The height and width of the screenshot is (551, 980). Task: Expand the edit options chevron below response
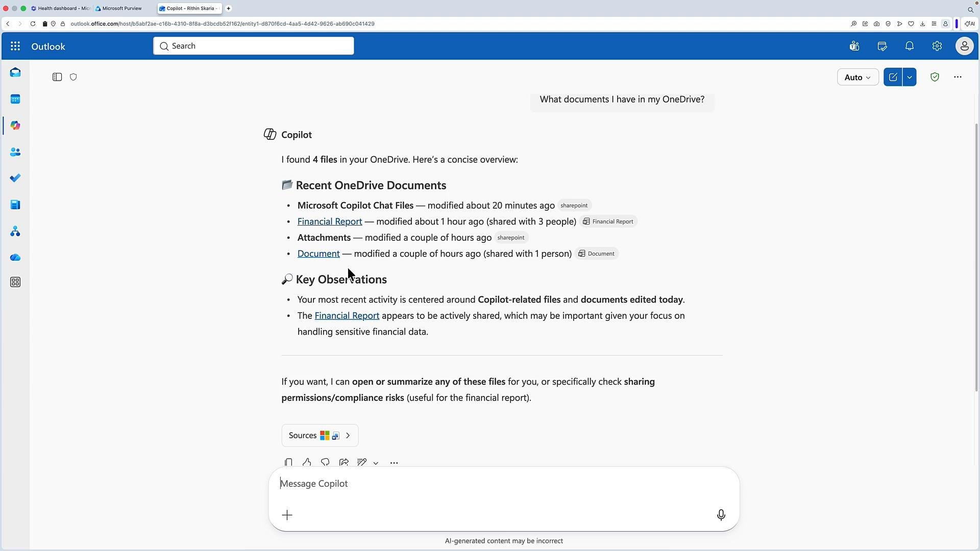click(x=376, y=463)
